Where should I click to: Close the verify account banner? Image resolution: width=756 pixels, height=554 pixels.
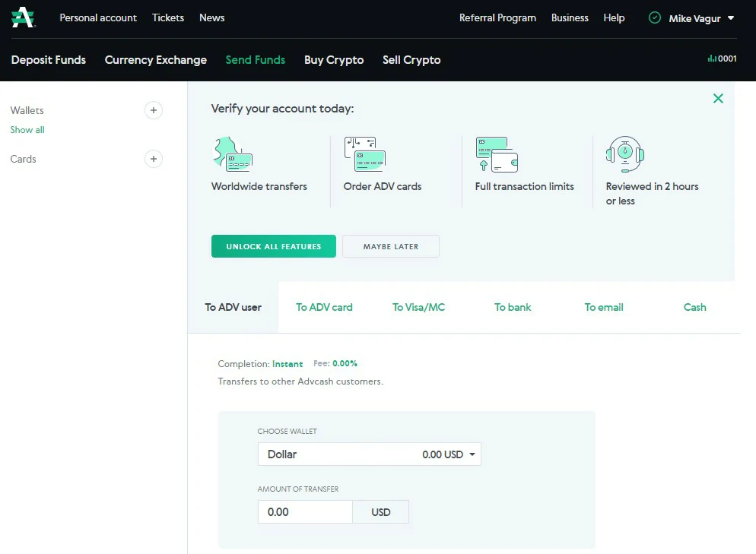(x=718, y=98)
